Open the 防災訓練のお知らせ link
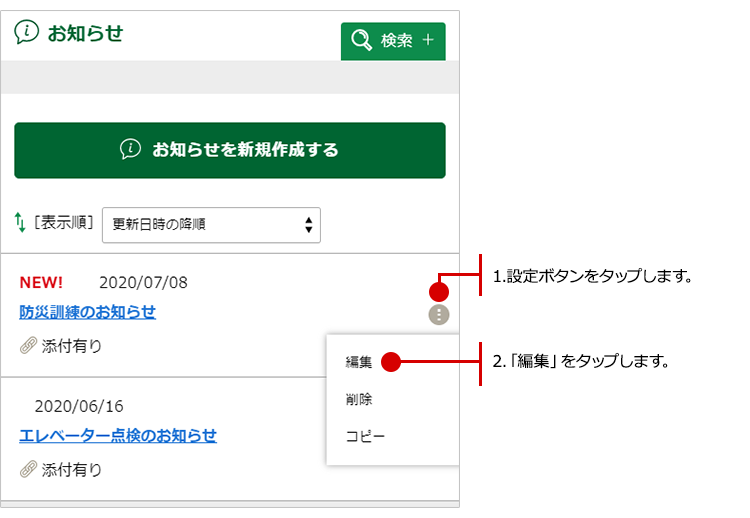The width and height of the screenshot is (750, 518). 88,312
